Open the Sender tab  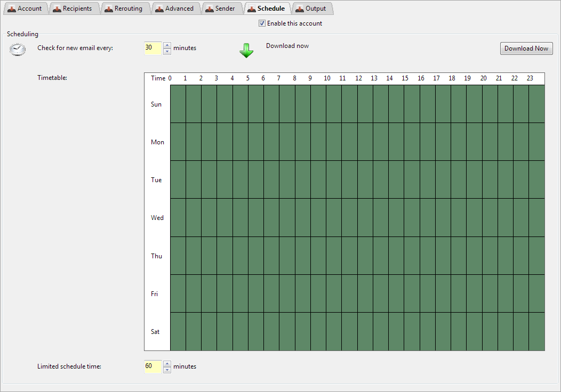(x=220, y=9)
